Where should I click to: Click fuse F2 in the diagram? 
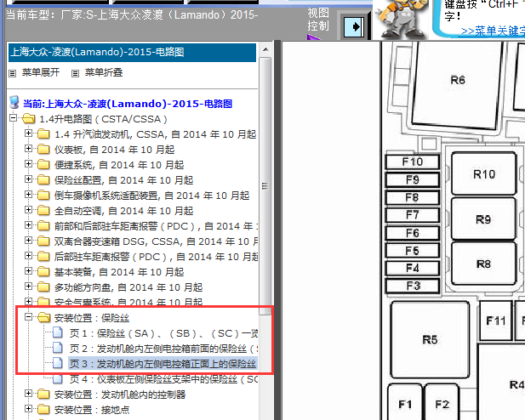click(442, 403)
